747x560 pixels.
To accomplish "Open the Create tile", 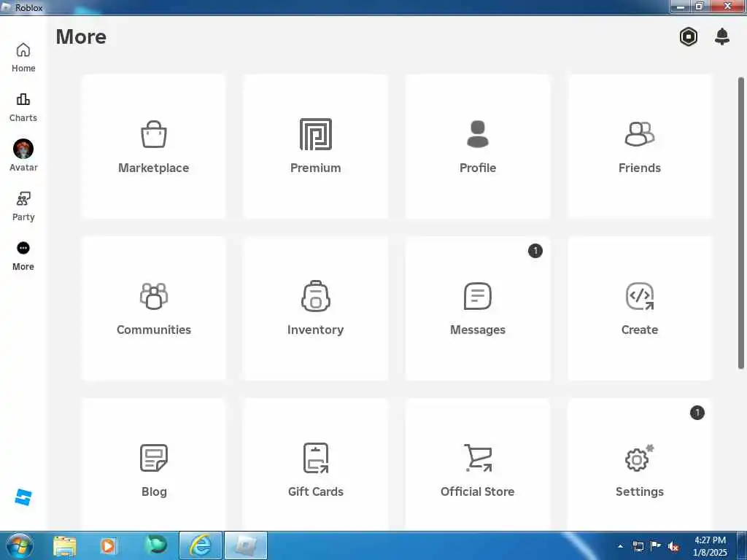I will (639, 308).
